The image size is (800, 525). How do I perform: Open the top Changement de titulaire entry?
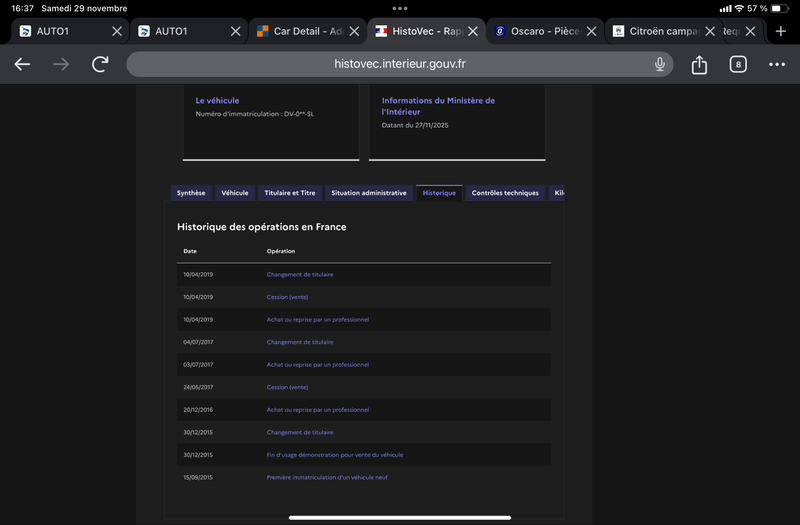point(300,274)
